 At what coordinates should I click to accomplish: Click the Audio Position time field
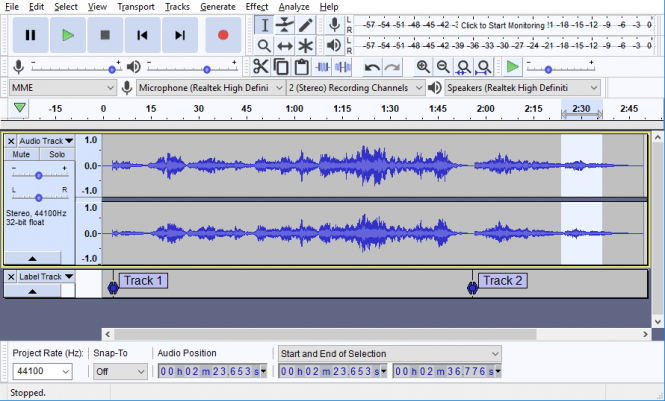tap(212, 372)
